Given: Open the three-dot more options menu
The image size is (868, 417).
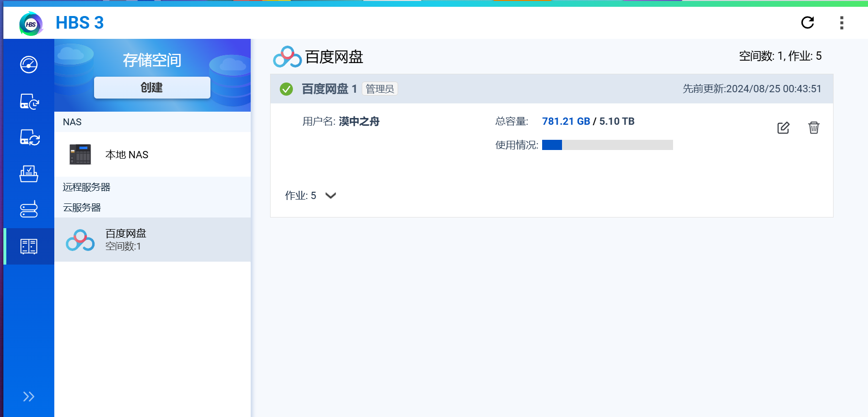Looking at the screenshot, I should (x=841, y=23).
